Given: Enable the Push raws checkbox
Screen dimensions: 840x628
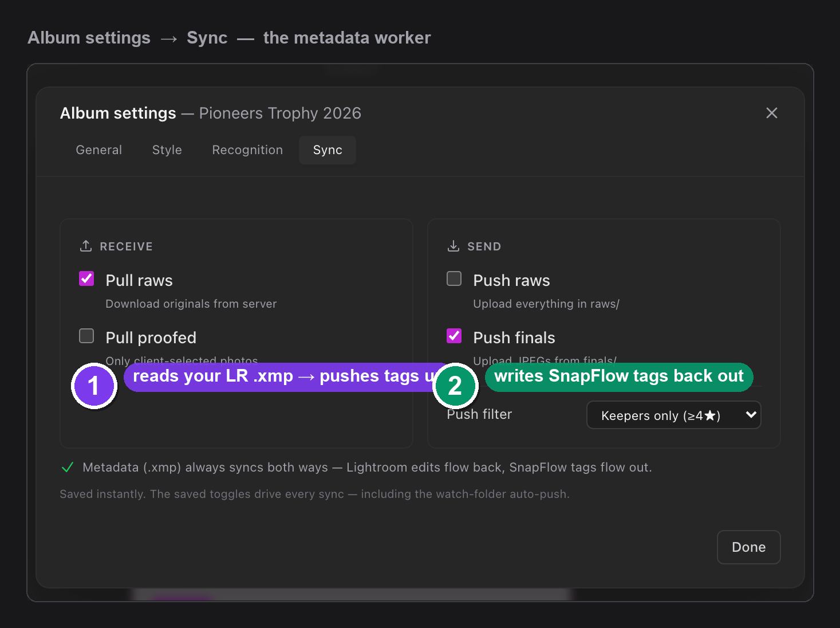Looking at the screenshot, I should (x=454, y=278).
